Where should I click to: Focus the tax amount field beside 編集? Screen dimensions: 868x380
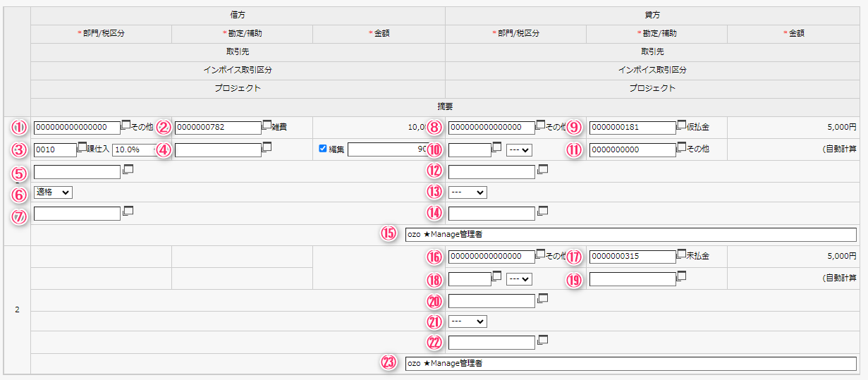click(389, 149)
